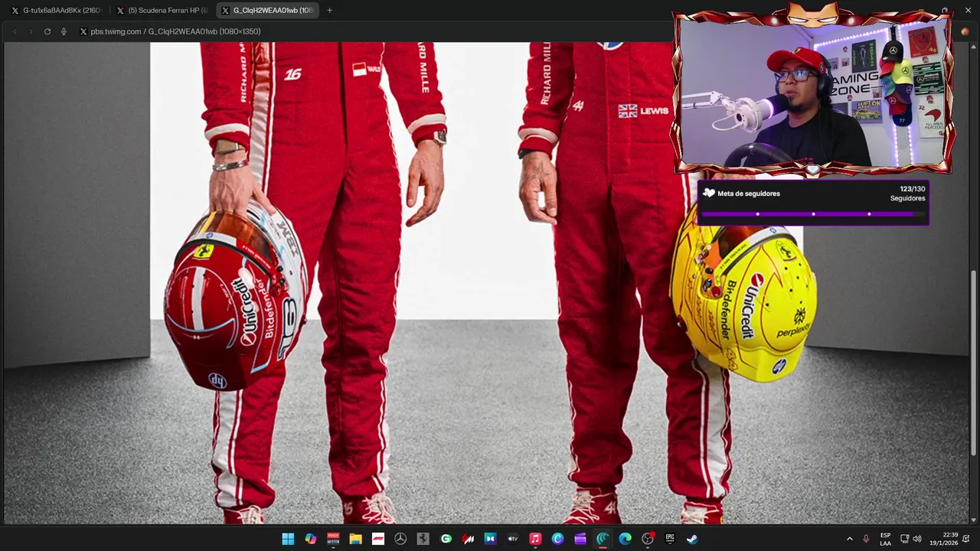Image resolution: width=980 pixels, height=551 pixels.
Task: Switch to the active teal wave browser icon
Action: pos(603,539)
